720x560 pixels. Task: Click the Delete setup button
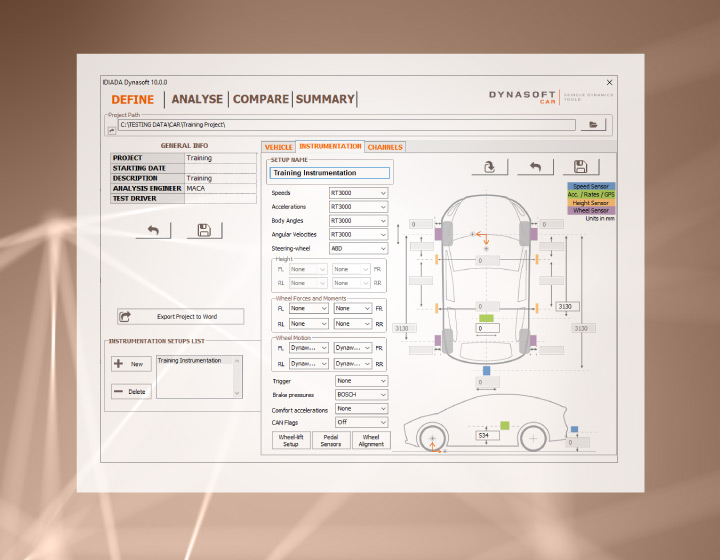pyautogui.click(x=131, y=392)
